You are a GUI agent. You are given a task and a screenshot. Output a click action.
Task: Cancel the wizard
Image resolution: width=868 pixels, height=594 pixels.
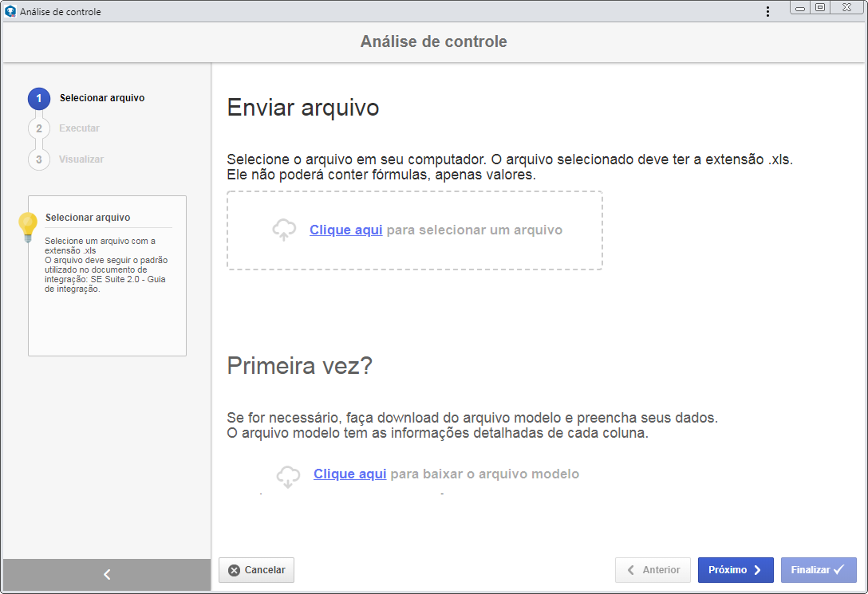pos(256,570)
